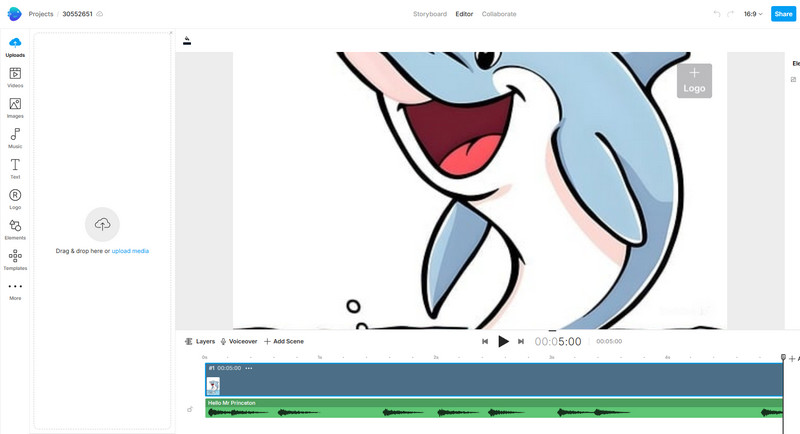Show More sidebar options
Image resolution: width=800 pixels, height=434 pixels.
tap(15, 291)
